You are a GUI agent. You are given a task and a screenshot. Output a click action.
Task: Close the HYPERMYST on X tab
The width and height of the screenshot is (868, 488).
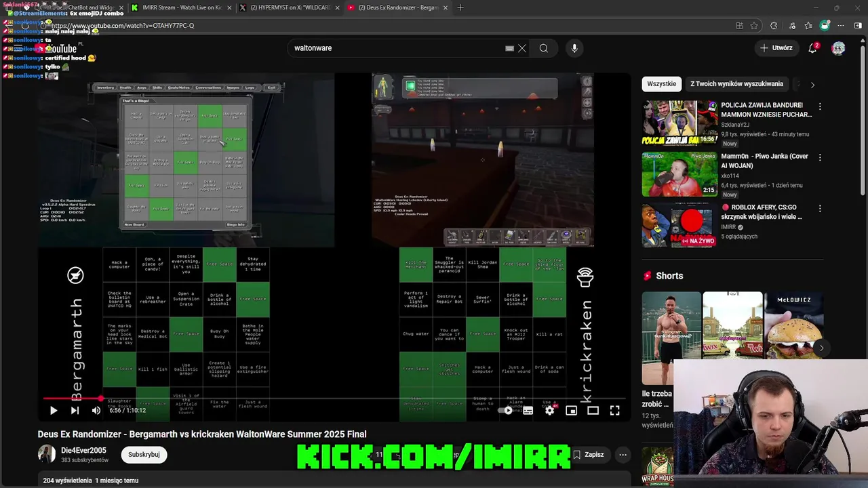click(x=336, y=7)
